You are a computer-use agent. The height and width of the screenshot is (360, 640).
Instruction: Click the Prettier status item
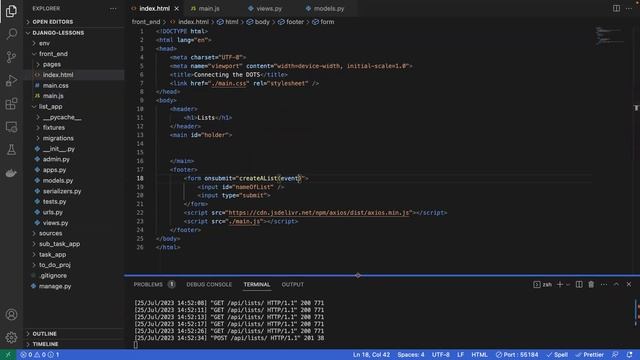[x=589, y=355]
